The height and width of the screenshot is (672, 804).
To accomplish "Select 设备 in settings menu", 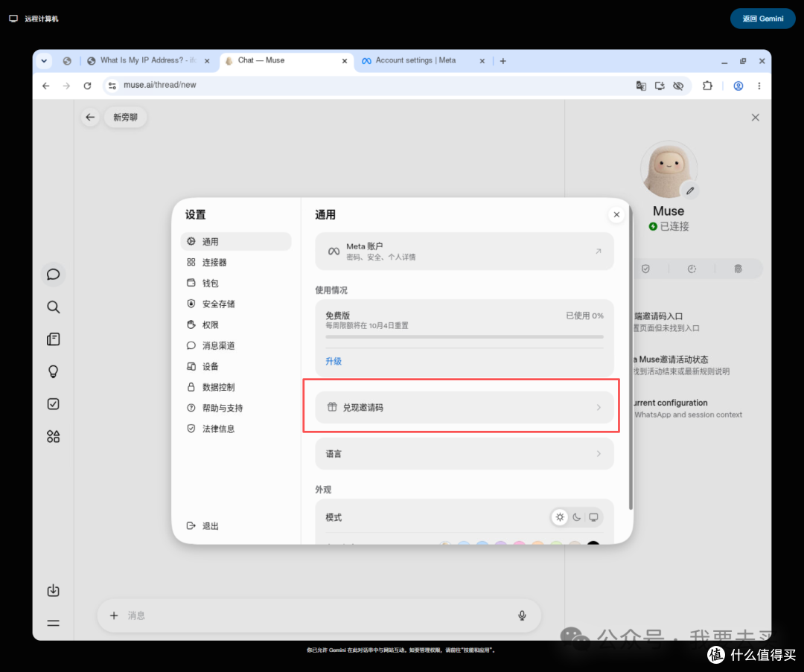I will point(236,366).
